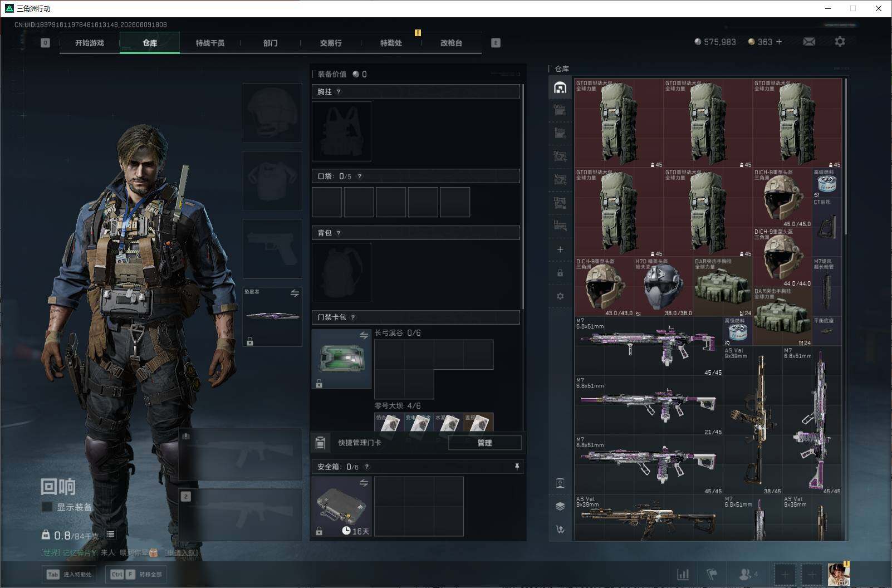The image size is (892, 588).
Task: Switch to 特勤处 tab
Action: (x=391, y=43)
